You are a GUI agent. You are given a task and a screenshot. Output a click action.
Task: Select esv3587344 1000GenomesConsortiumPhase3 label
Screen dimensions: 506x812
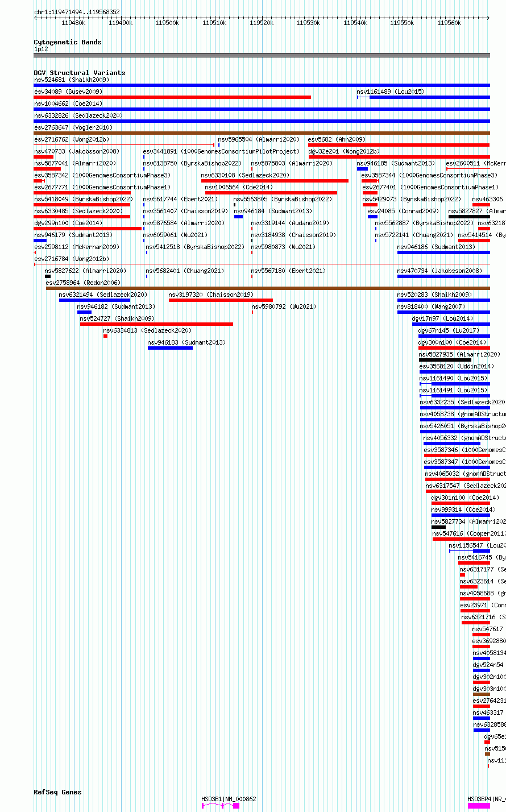(429, 175)
